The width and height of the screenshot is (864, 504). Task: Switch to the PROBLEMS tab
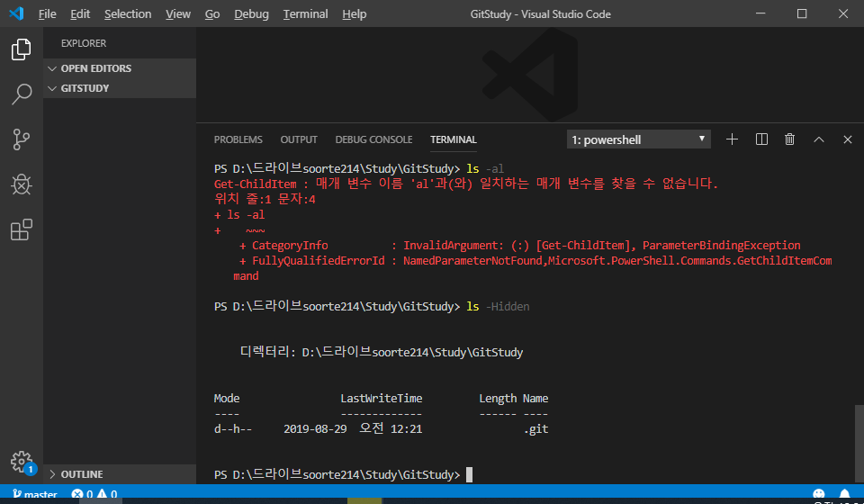238,139
